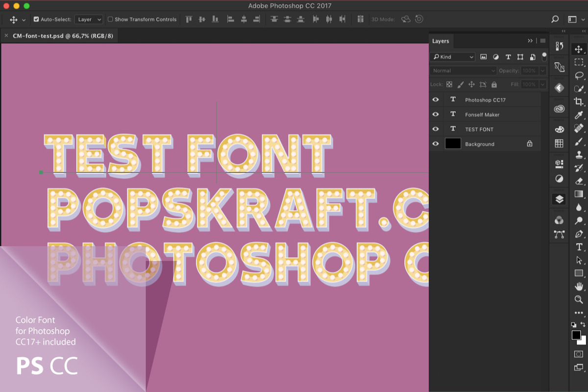Select the Eyedropper tool
Image resolution: width=588 pixels, height=392 pixels.
click(x=579, y=115)
